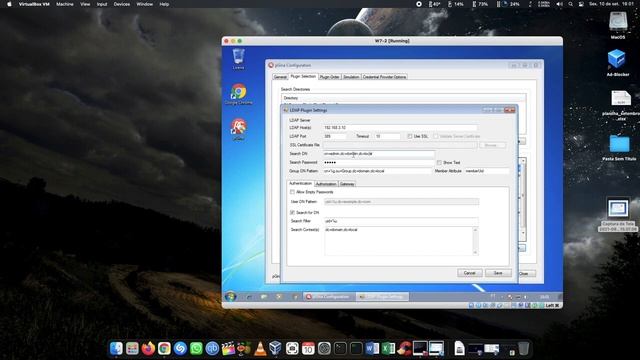Click the Group DN Pattern field
Image resolution: width=640 pixels, height=360 pixels.
point(377,171)
